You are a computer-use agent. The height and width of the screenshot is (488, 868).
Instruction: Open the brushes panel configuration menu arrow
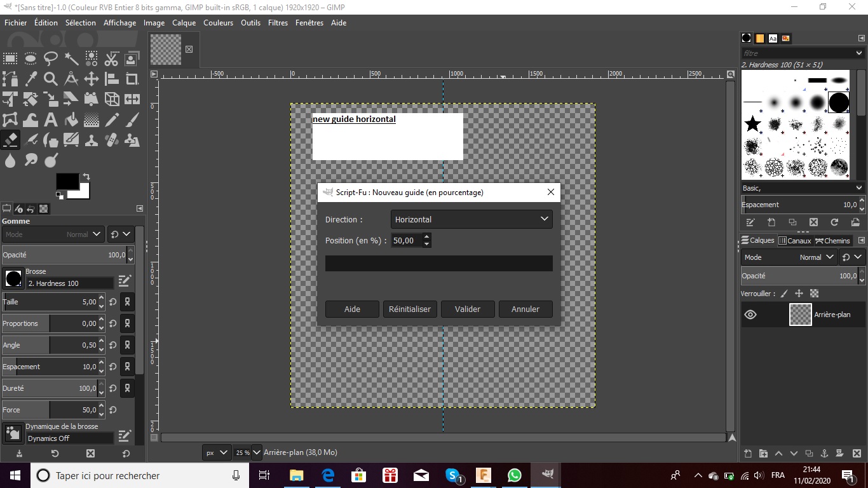pyautogui.click(x=862, y=38)
